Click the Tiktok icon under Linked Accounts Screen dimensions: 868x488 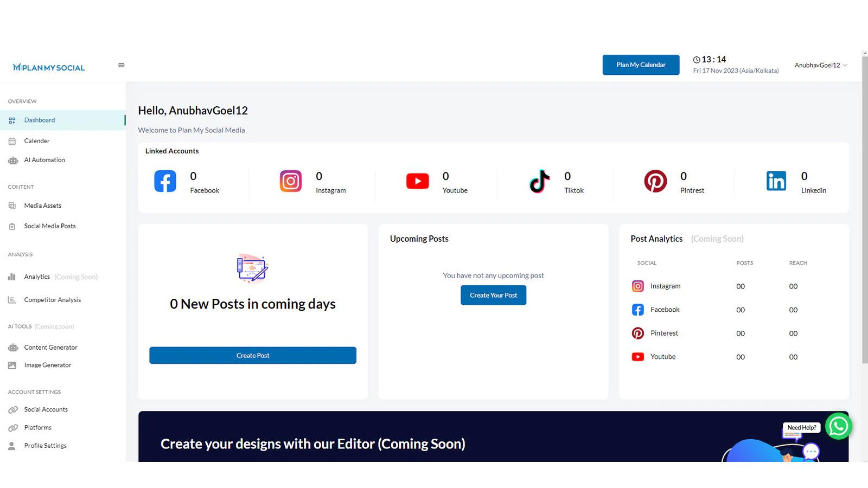point(540,181)
